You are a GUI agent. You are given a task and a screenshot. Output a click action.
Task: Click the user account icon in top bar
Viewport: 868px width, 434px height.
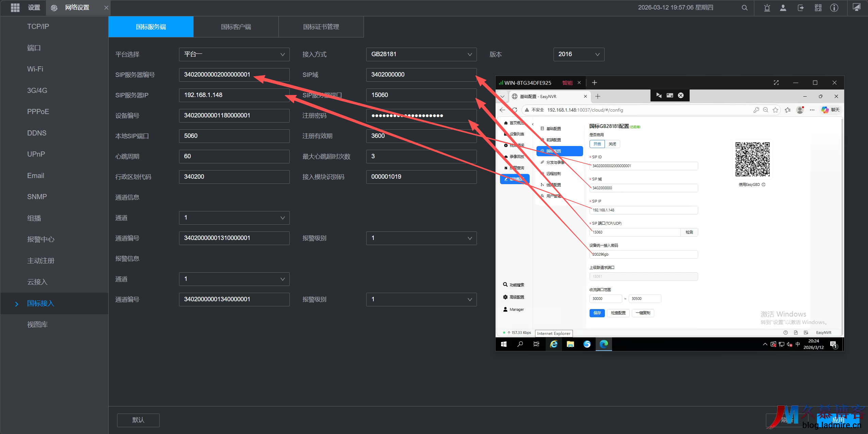click(x=783, y=8)
